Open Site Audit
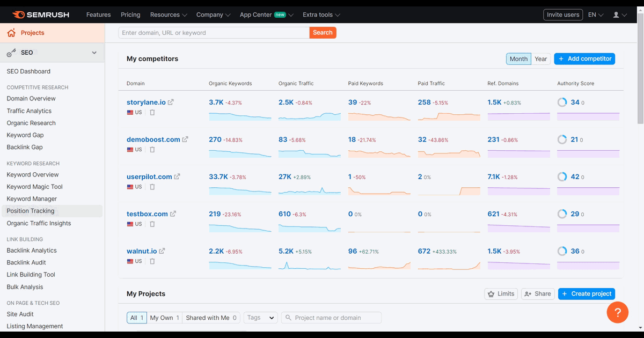This screenshot has width=644, height=338. pos(20,314)
